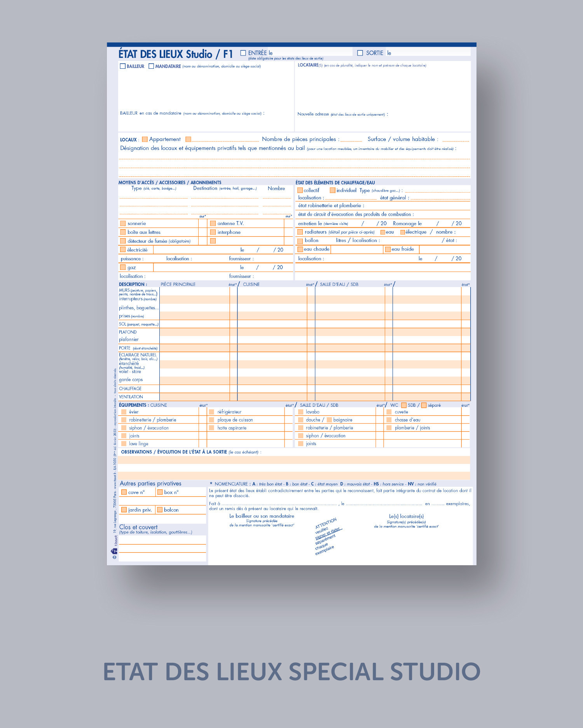
Task: Tick the antenne T.V. checkbox
Action: (x=213, y=223)
